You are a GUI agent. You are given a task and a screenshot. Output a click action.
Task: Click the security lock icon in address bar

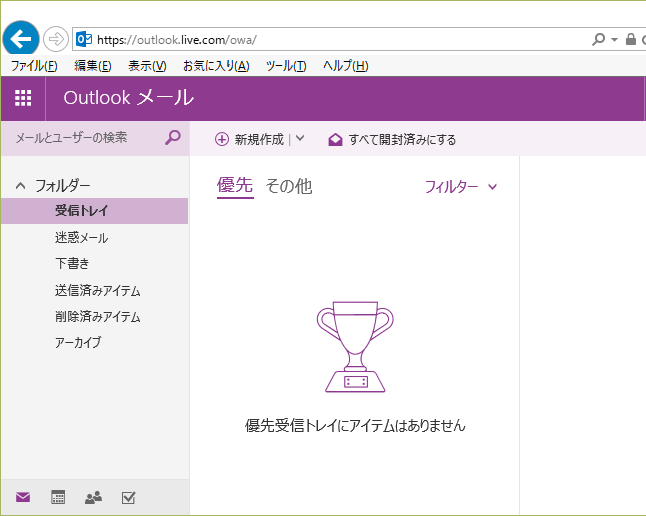pos(630,39)
